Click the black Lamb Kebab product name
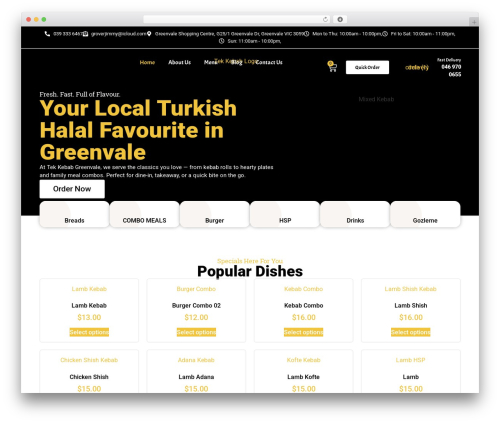This screenshot has width=500, height=423. click(x=89, y=306)
